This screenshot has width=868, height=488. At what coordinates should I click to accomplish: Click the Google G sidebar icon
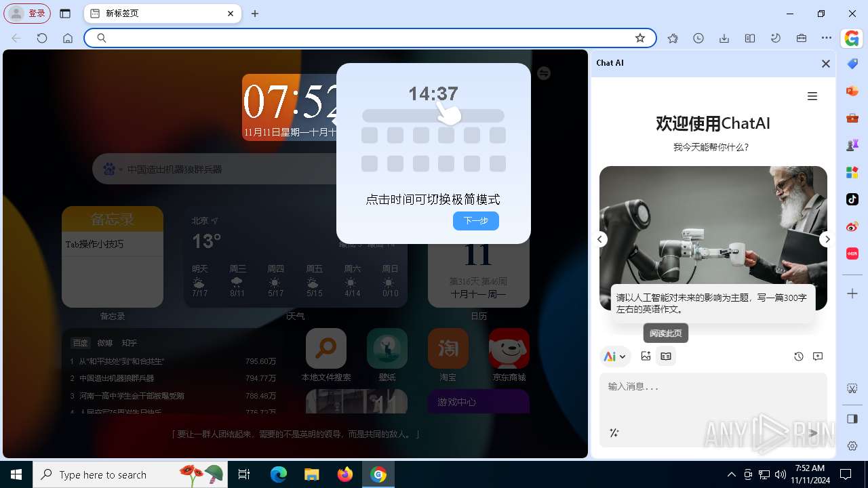852,39
